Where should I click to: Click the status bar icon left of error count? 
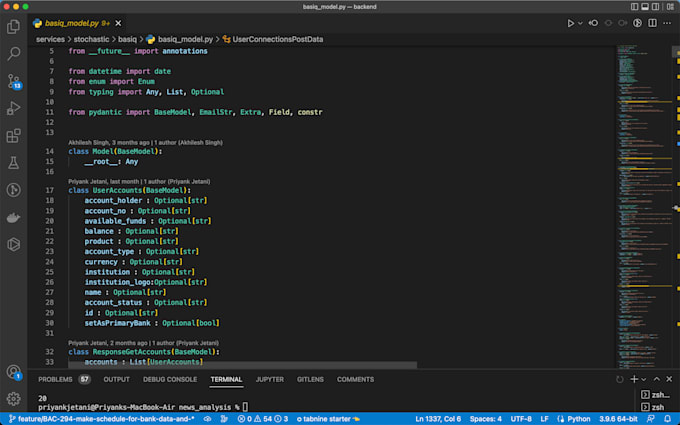(224, 419)
